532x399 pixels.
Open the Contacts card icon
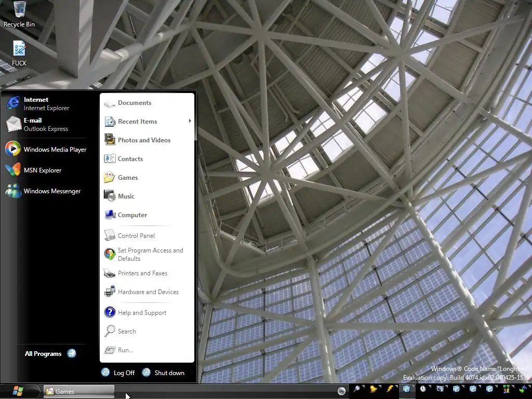pyautogui.click(x=110, y=158)
